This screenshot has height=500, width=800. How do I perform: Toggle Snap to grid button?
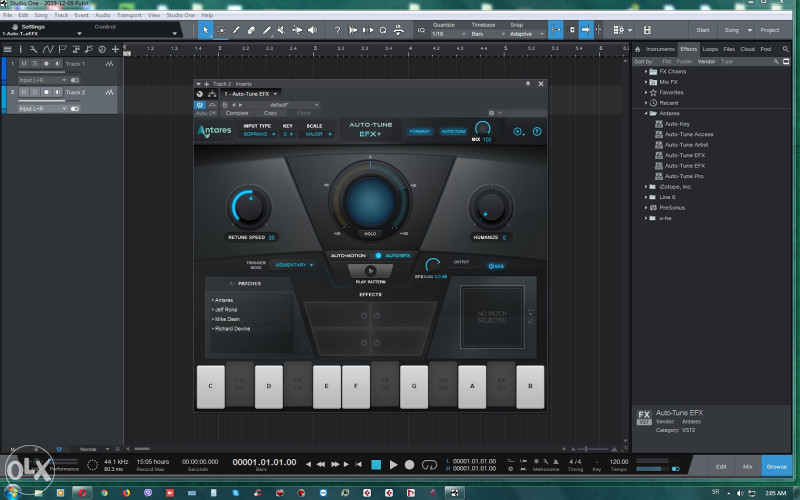pos(556,30)
